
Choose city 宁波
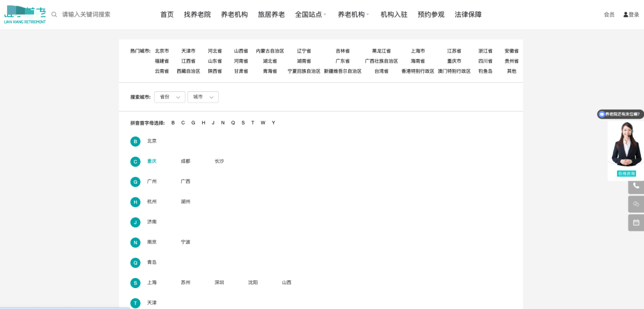185,242
